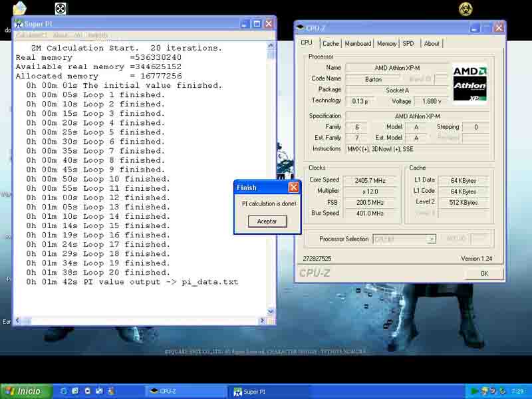532x399 pixels.
Task: Switch to the Mainboard tab
Action: (x=358, y=43)
